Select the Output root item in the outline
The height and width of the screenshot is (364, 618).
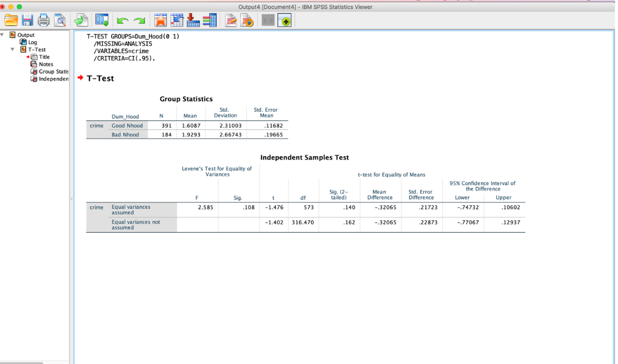(x=25, y=35)
